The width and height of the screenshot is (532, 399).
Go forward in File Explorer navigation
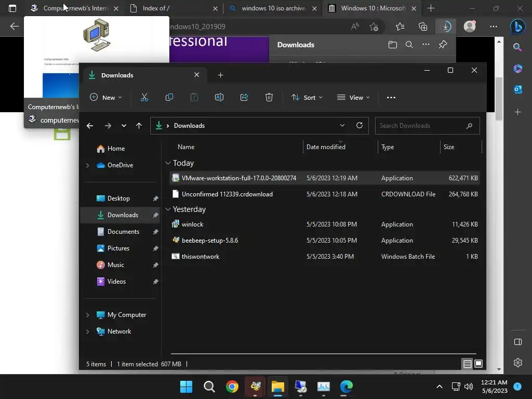pos(108,126)
